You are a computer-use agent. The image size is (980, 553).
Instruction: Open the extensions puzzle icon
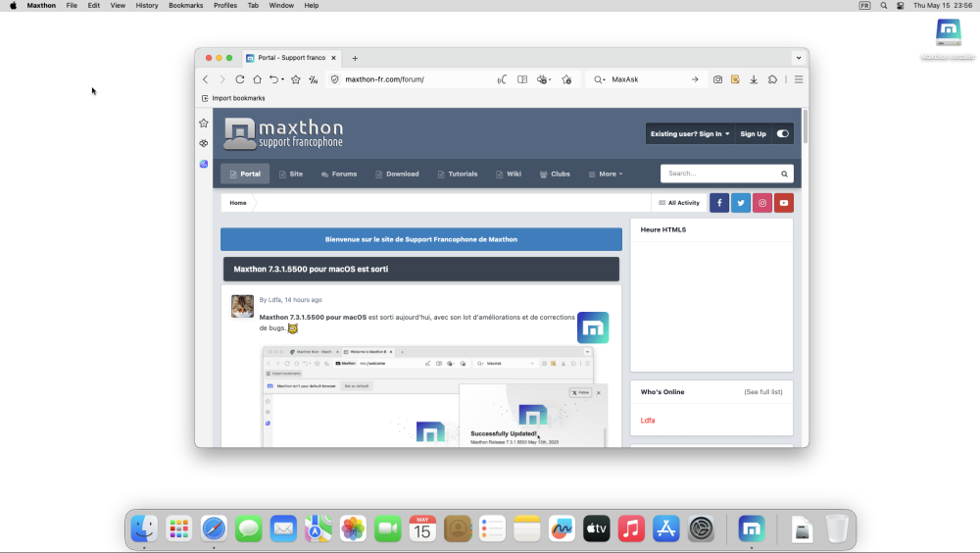coord(773,79)
